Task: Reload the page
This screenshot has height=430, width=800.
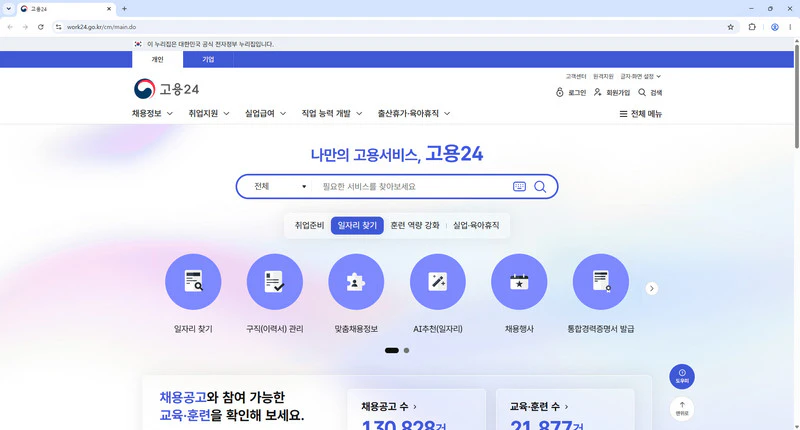Action: pos(41,27)
